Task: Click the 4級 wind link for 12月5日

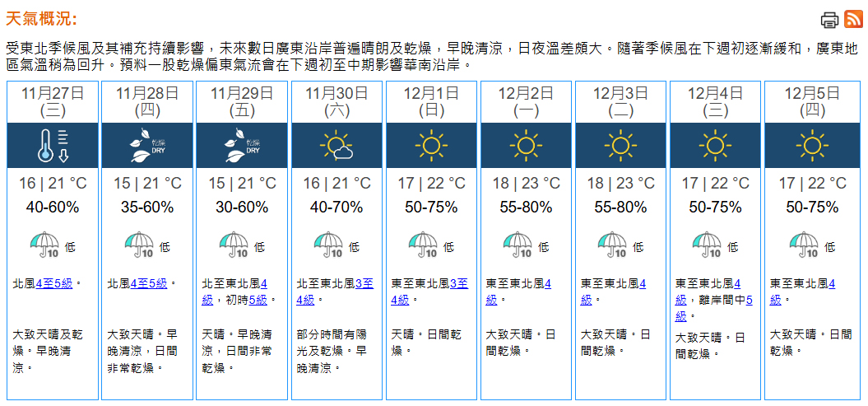Action: coord(831,283)
